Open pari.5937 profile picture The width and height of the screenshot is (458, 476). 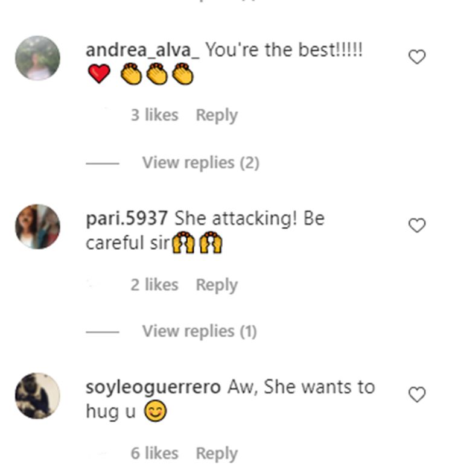[37, 227]
